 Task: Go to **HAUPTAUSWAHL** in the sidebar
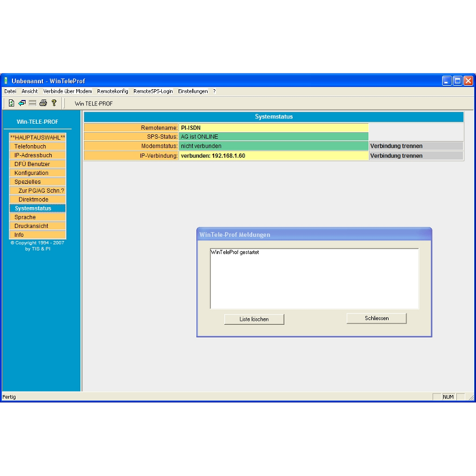(37, 137)
